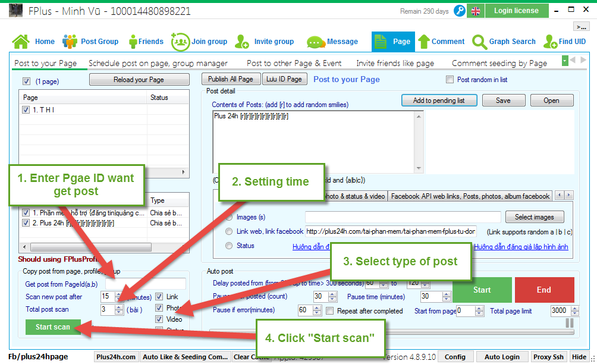
Task: Click the '>...' expand button at top right
Action: [x=582, y=26]
